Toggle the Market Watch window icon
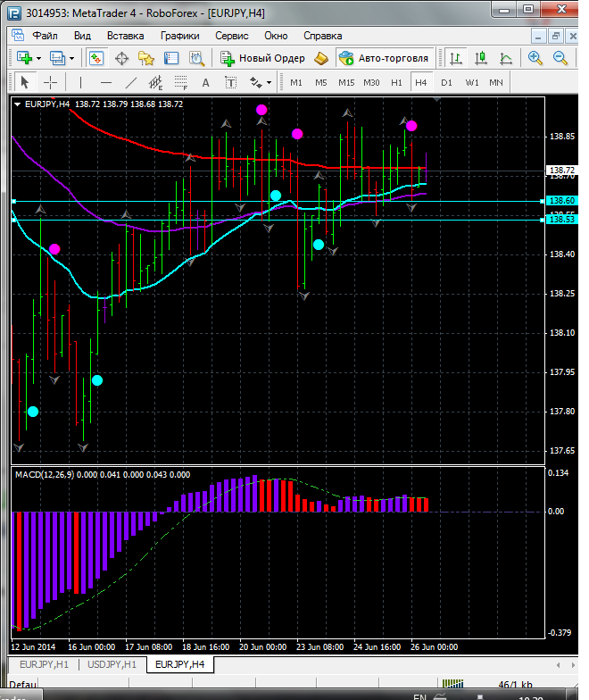The image size is (589, 700). click(x=96, y=58)
